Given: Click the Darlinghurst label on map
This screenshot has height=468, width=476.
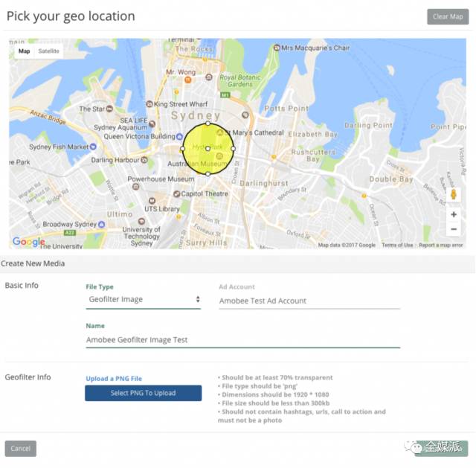Looking at the screenshot, I should pyautogui.click(x=264, y=184).
